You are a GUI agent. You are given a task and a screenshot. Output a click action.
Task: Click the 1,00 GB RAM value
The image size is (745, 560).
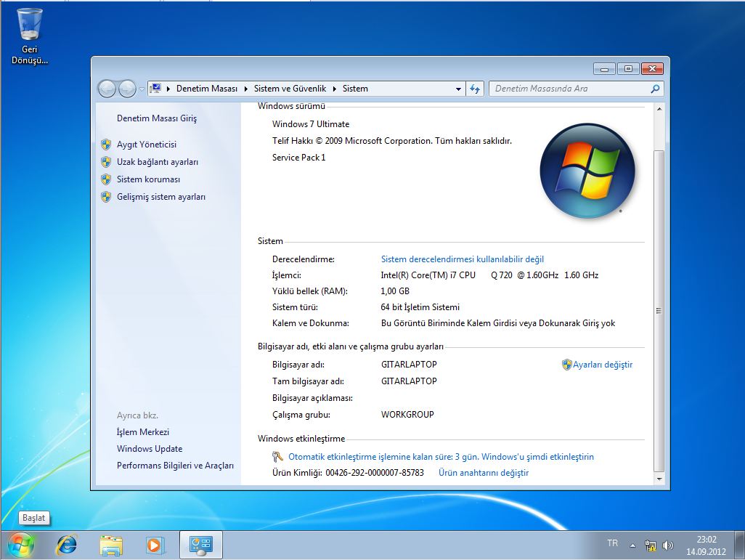tap(395, 291)
